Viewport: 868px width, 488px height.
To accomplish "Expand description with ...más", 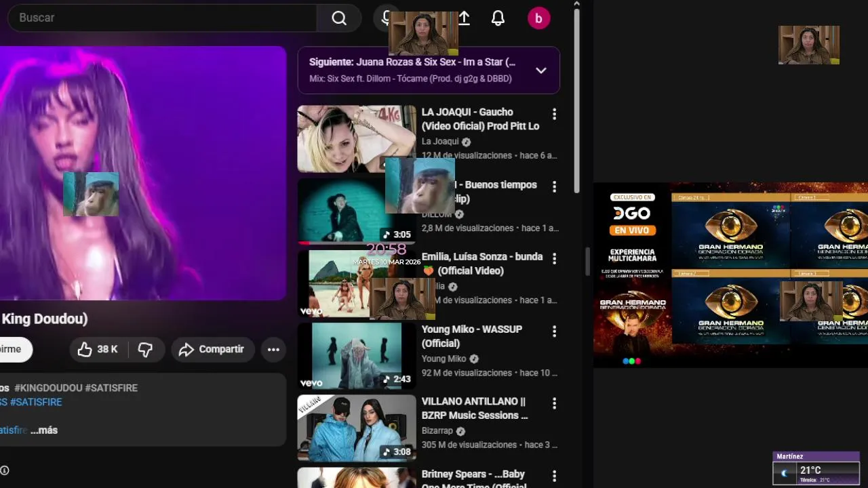I will (44, 430).
